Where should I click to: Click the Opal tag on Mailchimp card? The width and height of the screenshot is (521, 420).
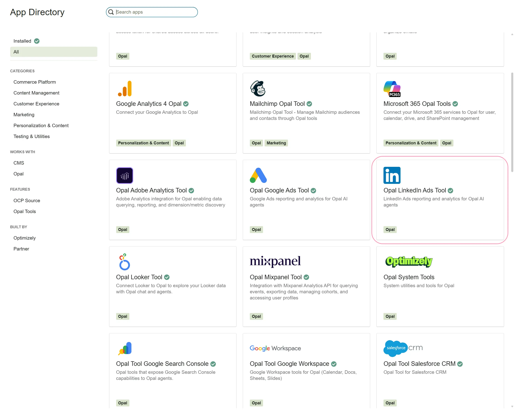256,143
